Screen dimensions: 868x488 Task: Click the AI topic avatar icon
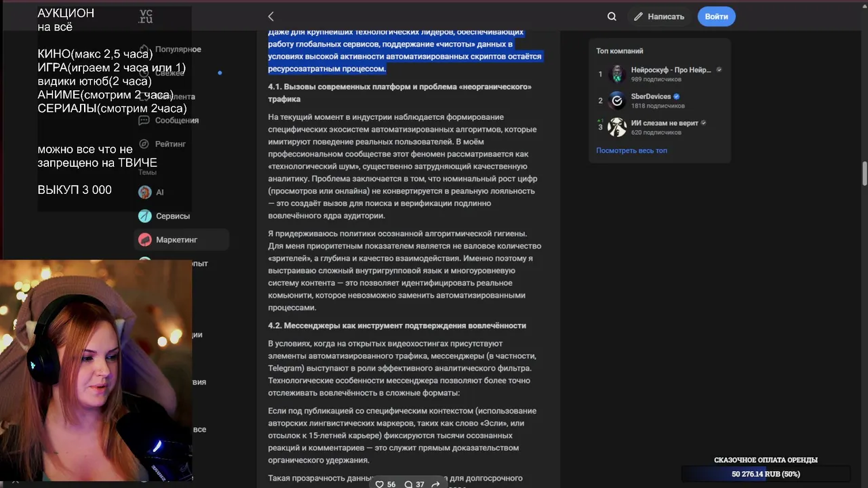(144, 192)
